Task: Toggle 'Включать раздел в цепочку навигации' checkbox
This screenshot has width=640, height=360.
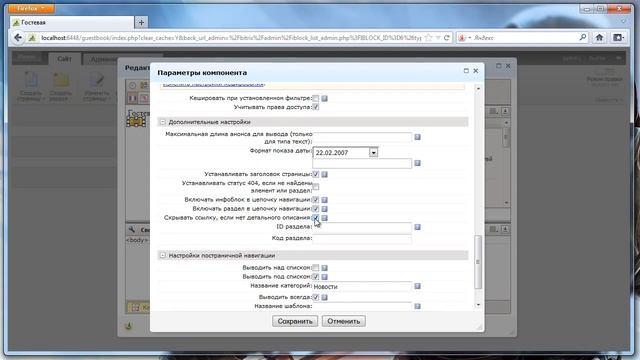Action: [x=316, y=209]
